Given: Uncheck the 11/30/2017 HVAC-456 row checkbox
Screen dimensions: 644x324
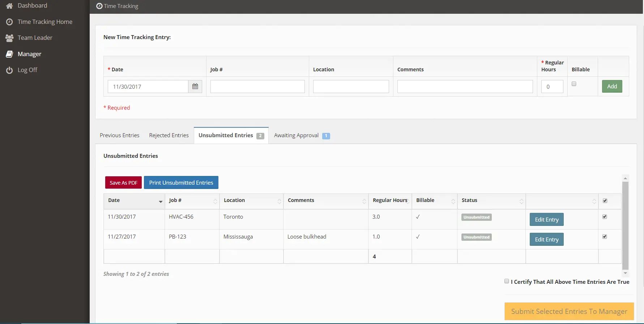Looking at the screenshot, I should (605, 217).
